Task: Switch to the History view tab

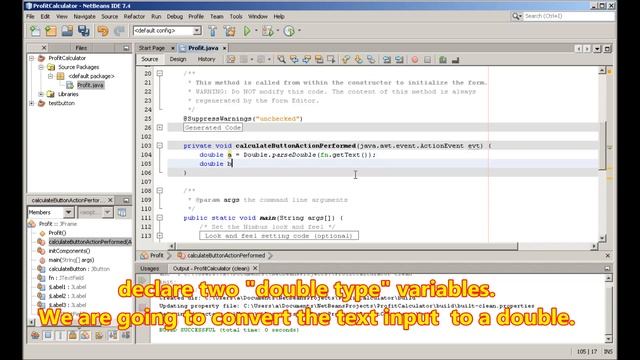Action: (206, 59)
